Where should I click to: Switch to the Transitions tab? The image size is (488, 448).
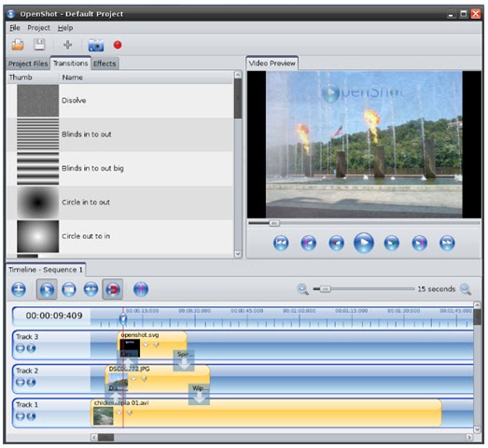70,63
